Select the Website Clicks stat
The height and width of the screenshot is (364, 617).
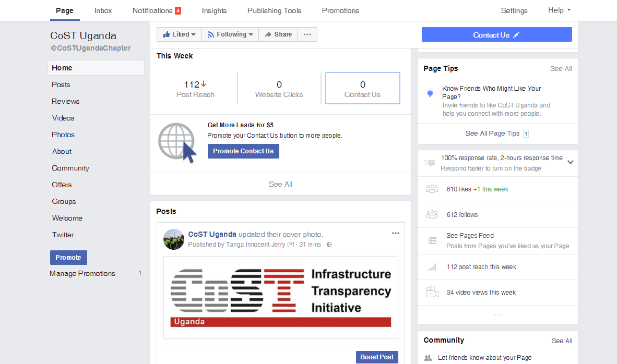279,89
